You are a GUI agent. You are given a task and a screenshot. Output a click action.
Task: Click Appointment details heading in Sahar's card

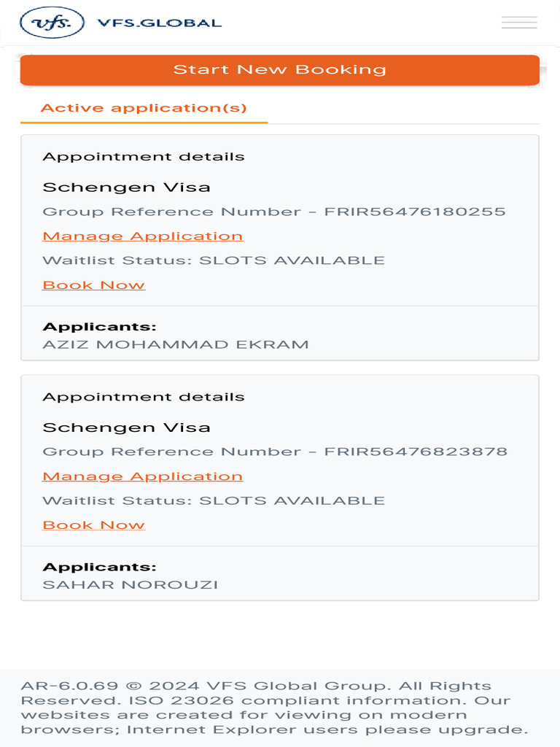144,397
